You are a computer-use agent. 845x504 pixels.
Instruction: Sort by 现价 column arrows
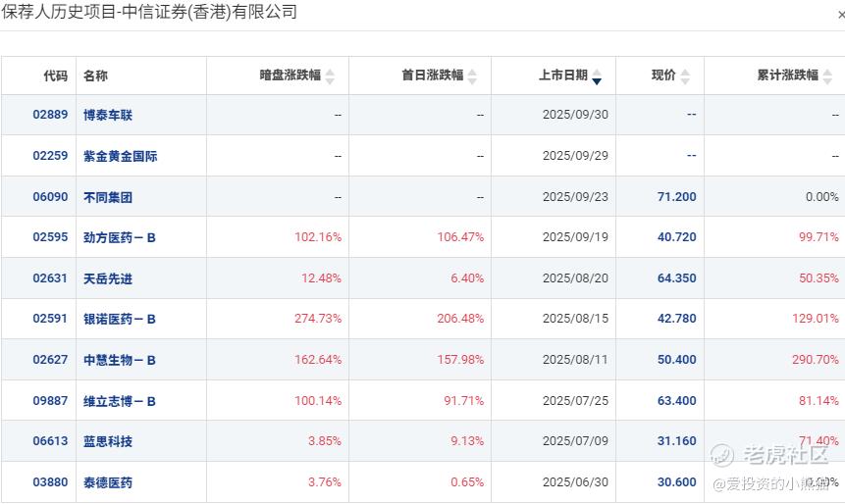click(685, 76)
